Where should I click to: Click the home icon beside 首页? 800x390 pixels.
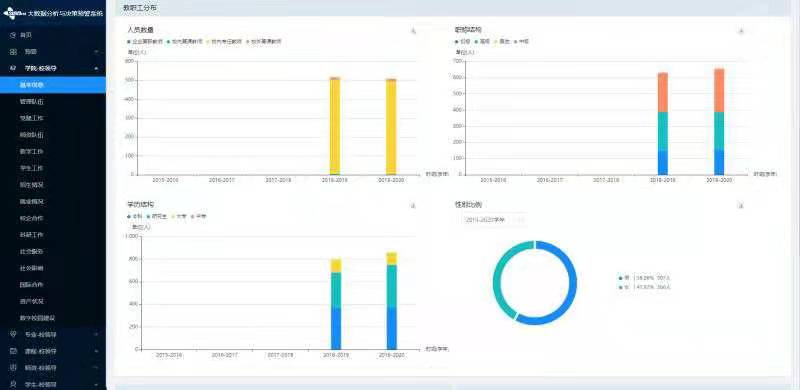coord(13,35)
